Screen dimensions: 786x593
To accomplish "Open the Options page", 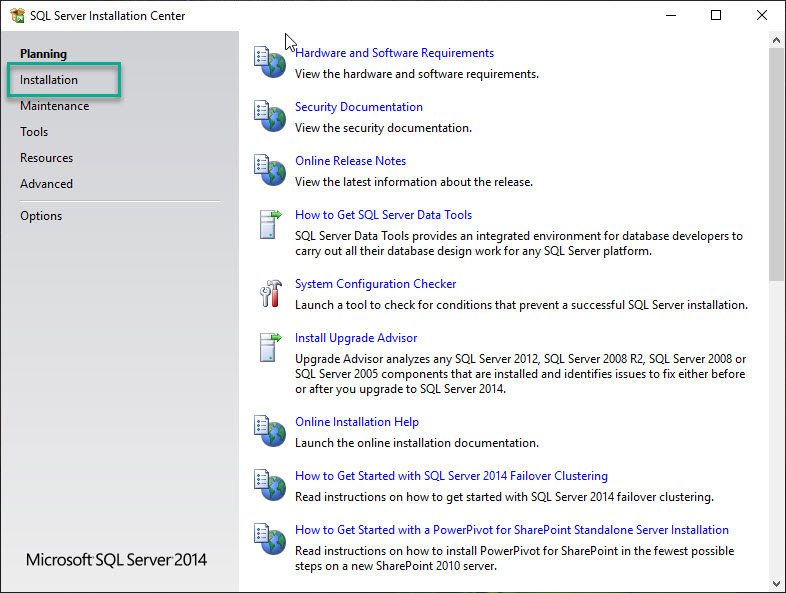I will [x=41, y=216].
